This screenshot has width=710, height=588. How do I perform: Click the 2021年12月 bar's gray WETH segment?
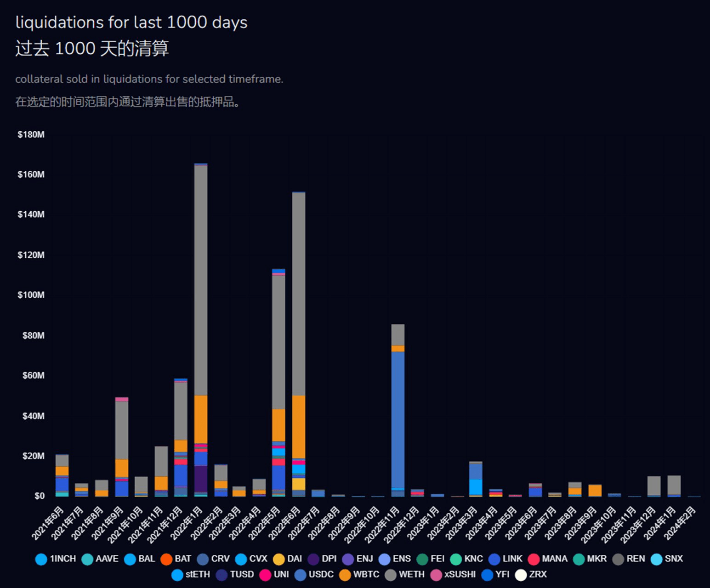click(x=181, y=411)
